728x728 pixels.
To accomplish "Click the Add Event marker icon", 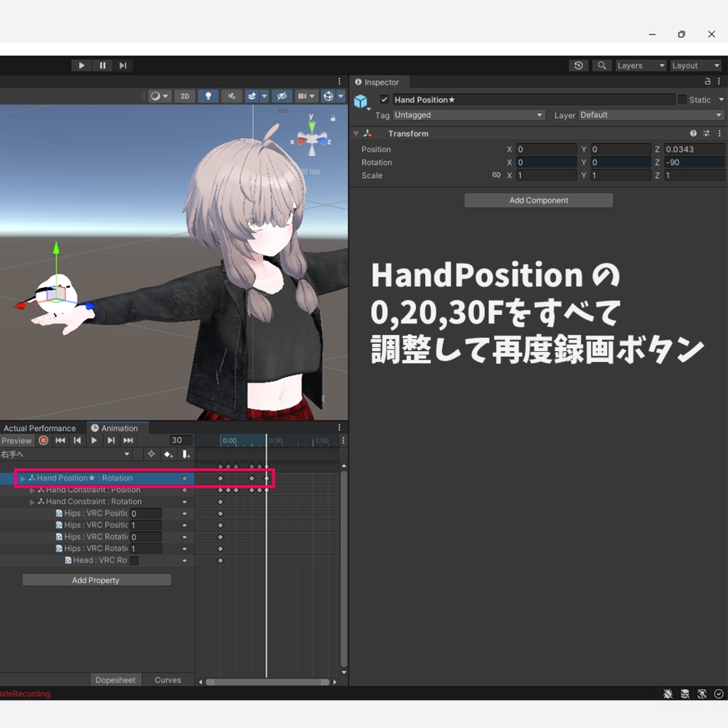I will 186,454.
